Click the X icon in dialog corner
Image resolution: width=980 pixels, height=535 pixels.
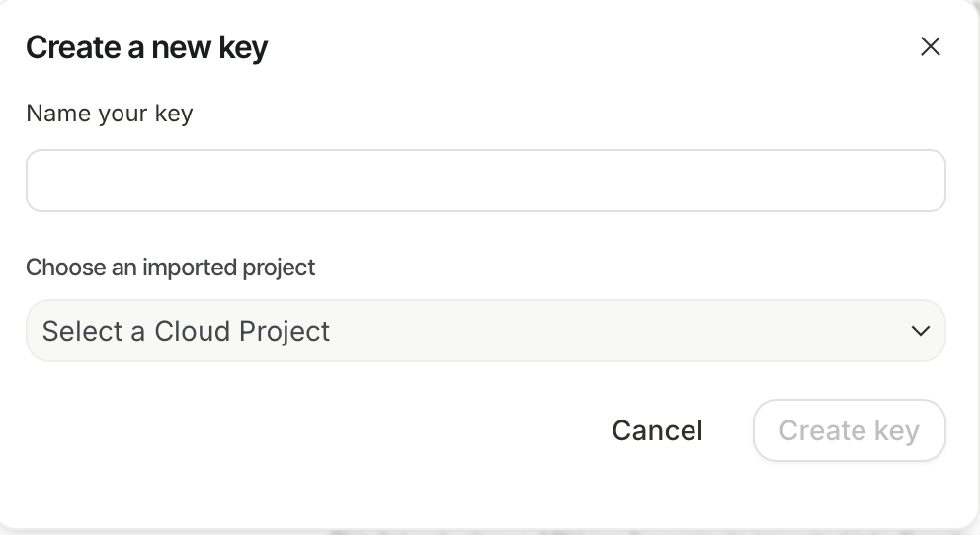[x=930, y=46]
